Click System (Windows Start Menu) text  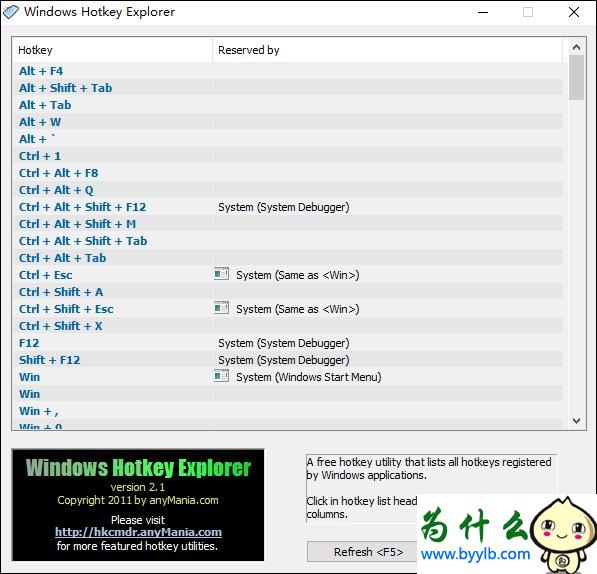click(308, 377)
